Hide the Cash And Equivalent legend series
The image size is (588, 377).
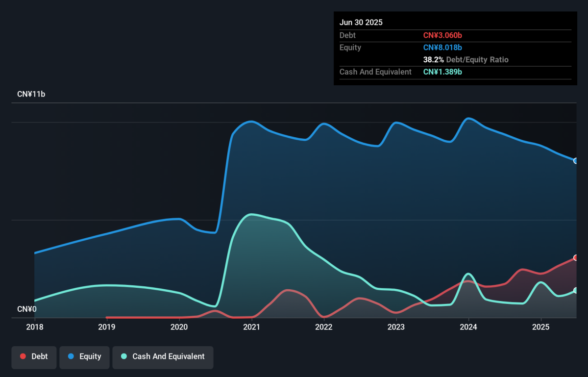click(163, 356)
